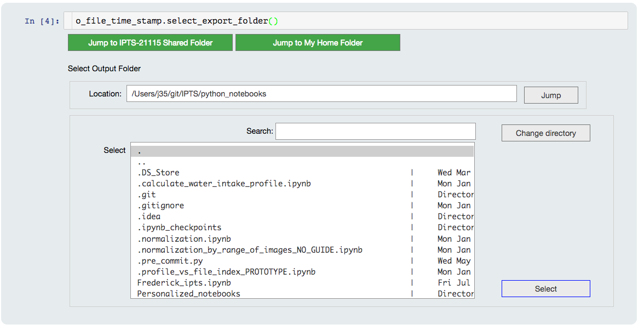This screenshot has height=330, width=644.
Task: Select Frederick_ipts.ipynb in the list
Action: [184, 283]
